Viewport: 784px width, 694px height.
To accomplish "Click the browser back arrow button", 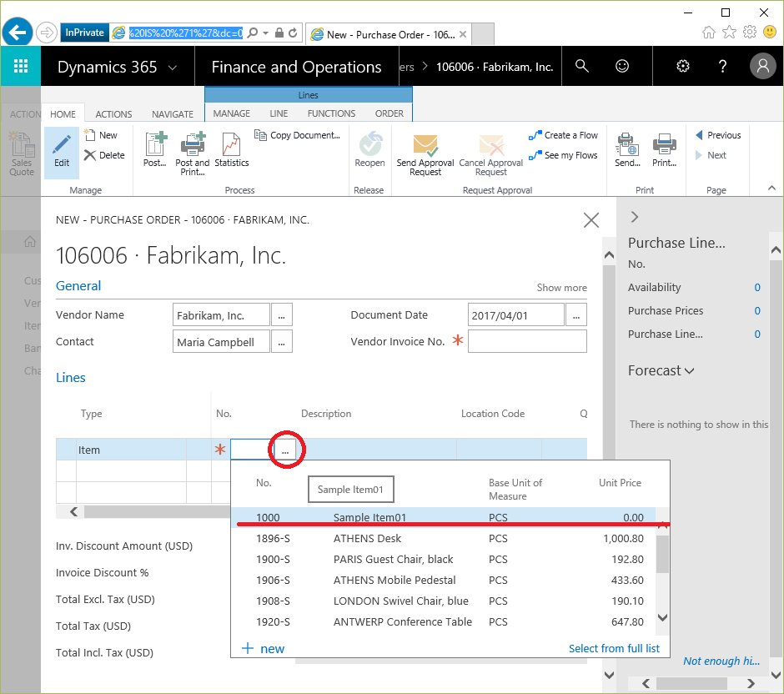I will [18, 33].
